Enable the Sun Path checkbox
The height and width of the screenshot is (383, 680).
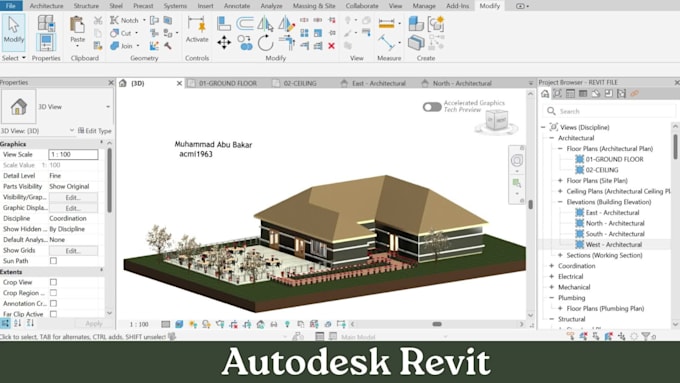click(53, 261)
